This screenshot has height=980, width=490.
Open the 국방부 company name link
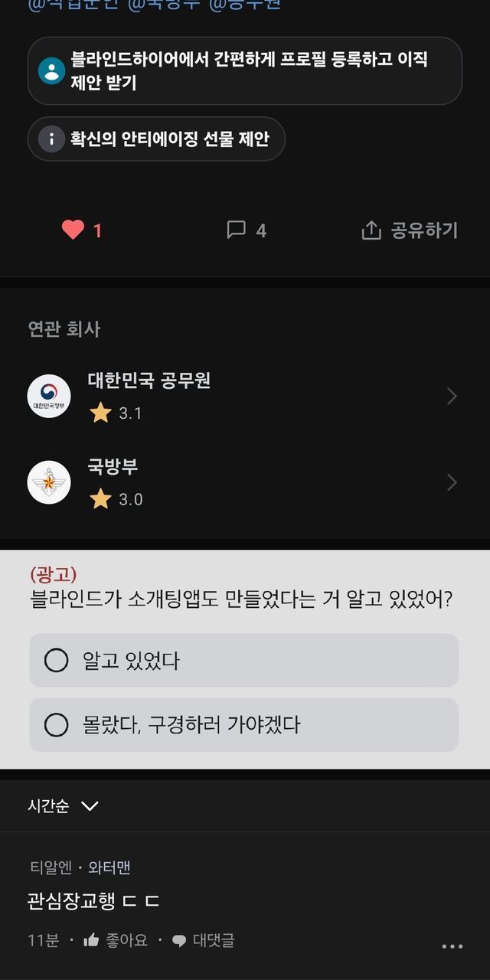coord(113,466)
